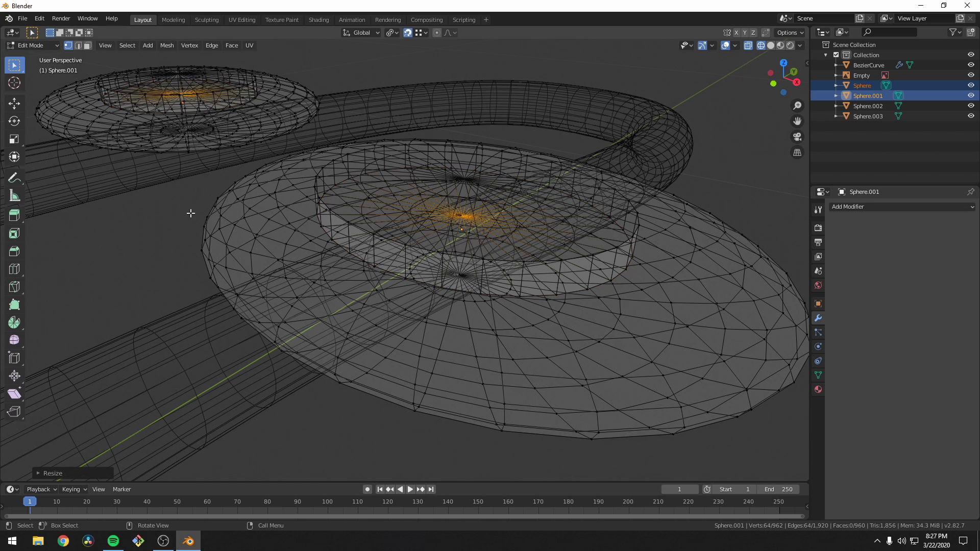Select the Rotate tool
Viewport: 980px width, 551px height.
tap(14, 121)
